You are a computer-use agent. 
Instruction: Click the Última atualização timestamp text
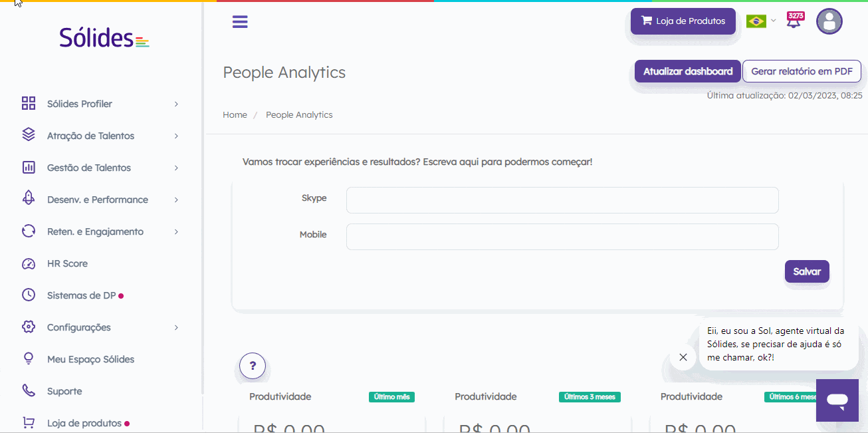(784, 96)
